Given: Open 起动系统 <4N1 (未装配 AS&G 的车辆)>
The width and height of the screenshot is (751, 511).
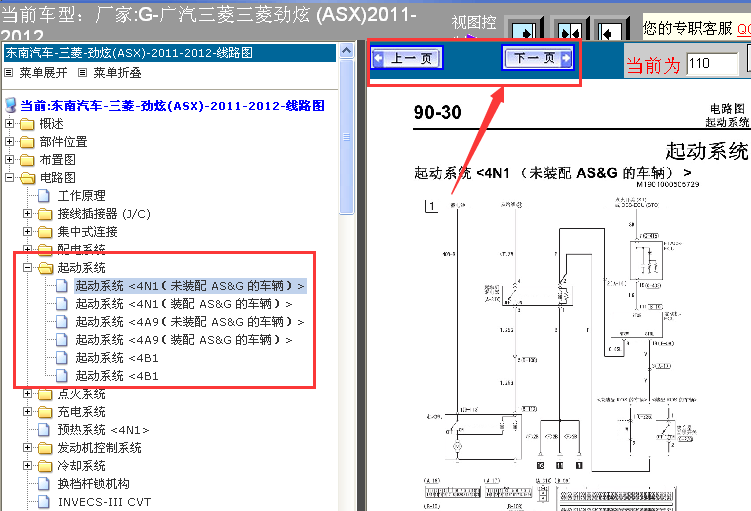Looking at the screenshot, I should pyautogui.click(x=190, y=286).
